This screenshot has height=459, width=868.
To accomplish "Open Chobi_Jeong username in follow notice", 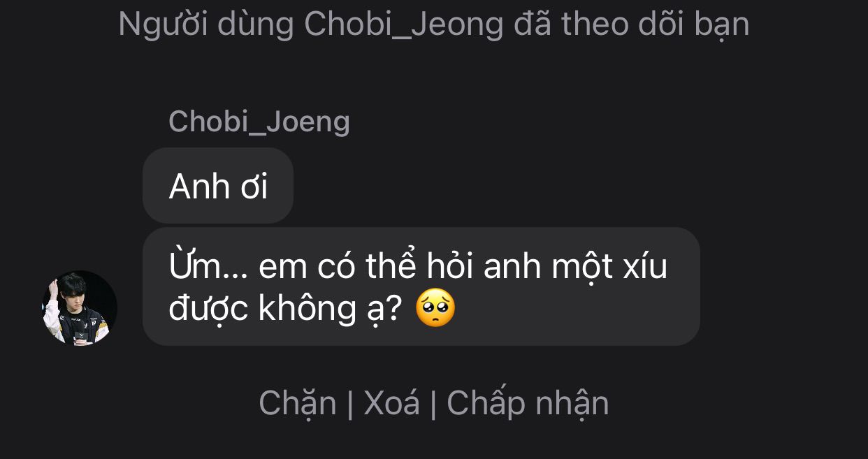I will 404,24.
